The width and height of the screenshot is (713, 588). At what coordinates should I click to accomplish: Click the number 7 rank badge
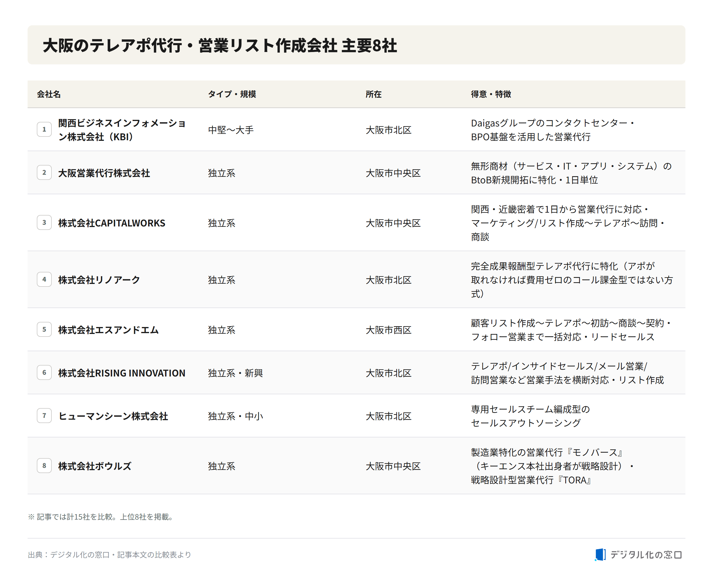coord(44,416)
